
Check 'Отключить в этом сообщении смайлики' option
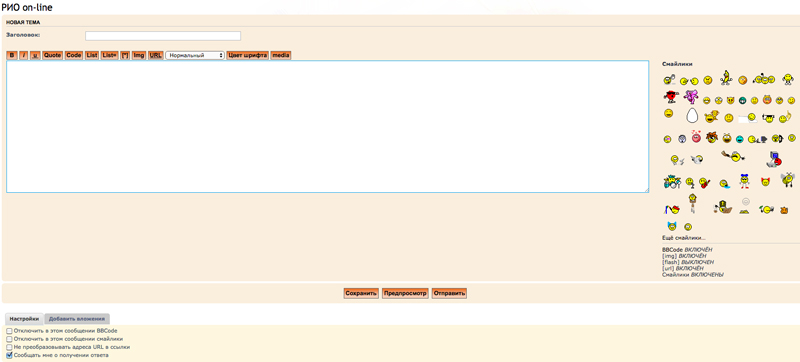tap(9, 339)
